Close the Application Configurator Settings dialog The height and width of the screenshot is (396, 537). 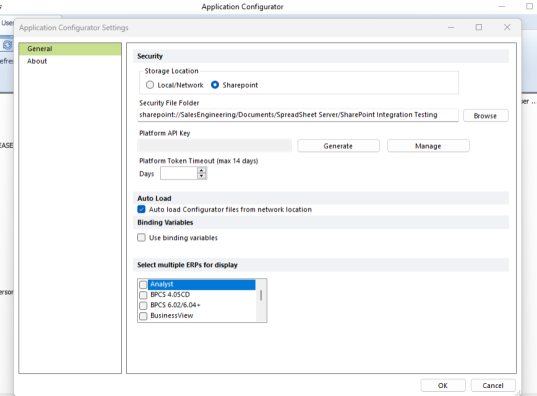(x=507, y=27)
